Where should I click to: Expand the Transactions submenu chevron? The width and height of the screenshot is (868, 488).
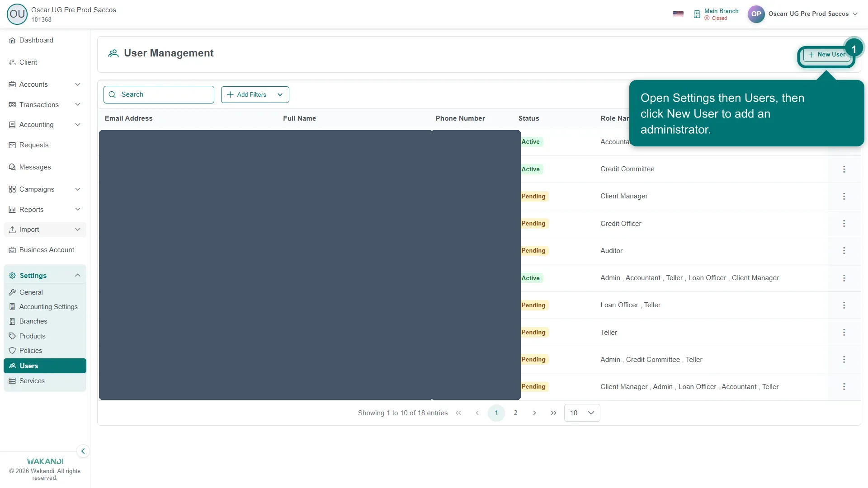coord(78,105)
